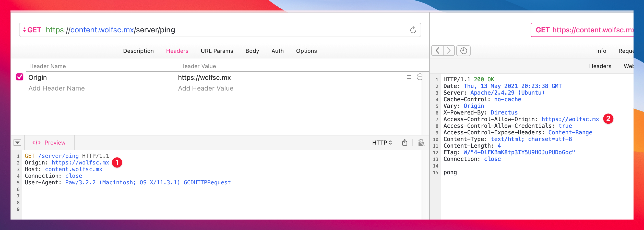Open the multiline editor icon beside the Origin value
The width and height of the screenshot is (644, 230).
click(410, 76)
